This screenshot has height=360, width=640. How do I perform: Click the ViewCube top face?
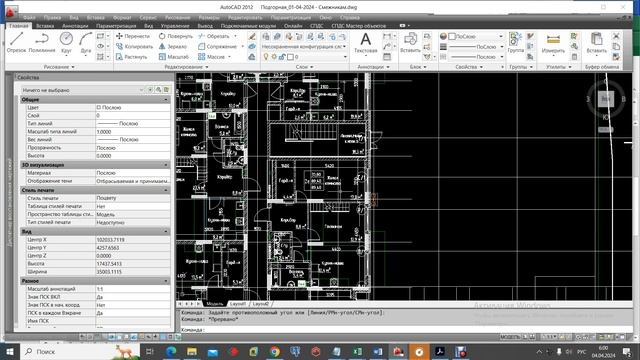[x=606, y=99]
